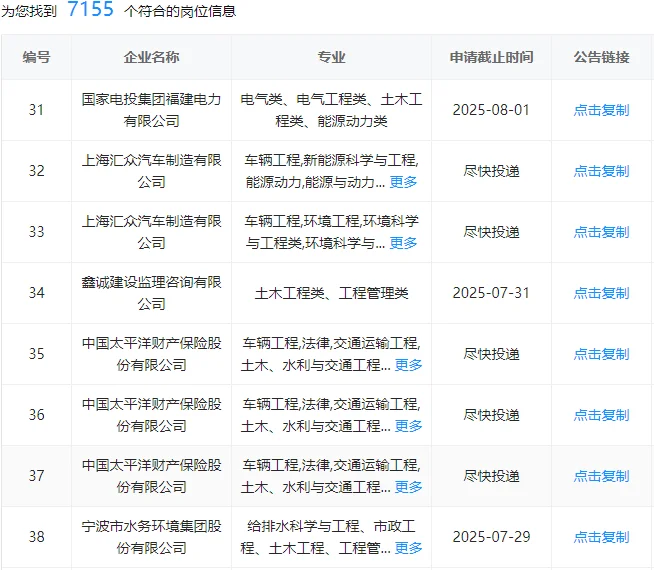The width and height of the screenshot is (654, 570).
Task: Click the 7155 result count
Action: coord(91,9)
